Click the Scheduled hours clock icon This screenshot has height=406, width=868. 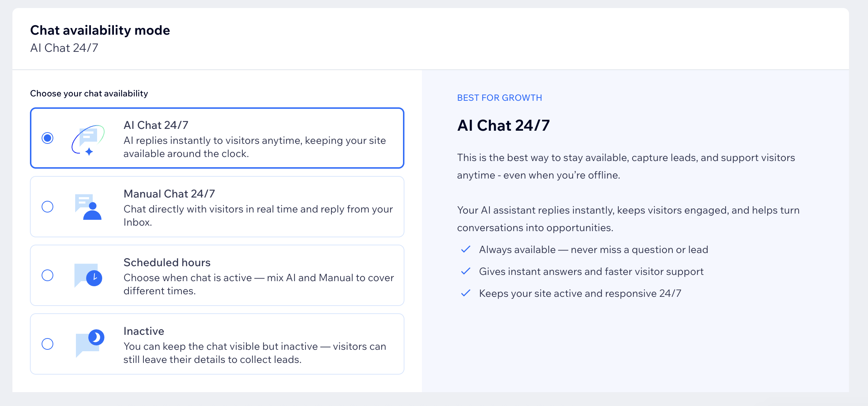coord(94,277)
